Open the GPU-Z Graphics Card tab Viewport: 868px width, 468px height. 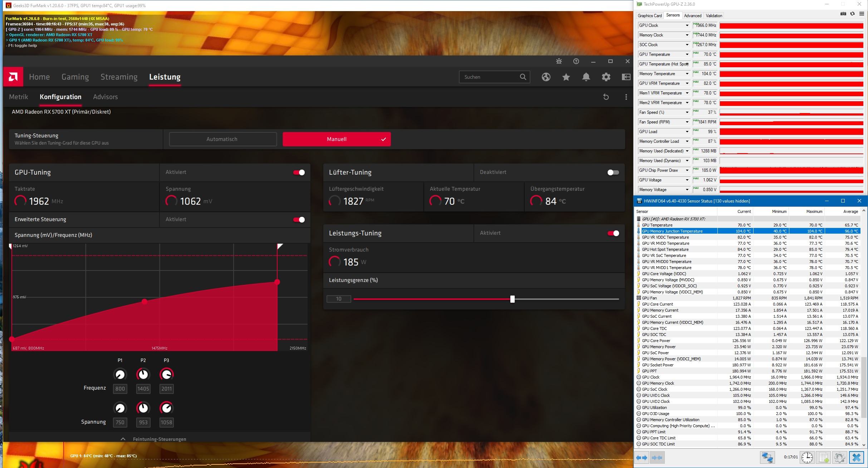click(649, 16)
